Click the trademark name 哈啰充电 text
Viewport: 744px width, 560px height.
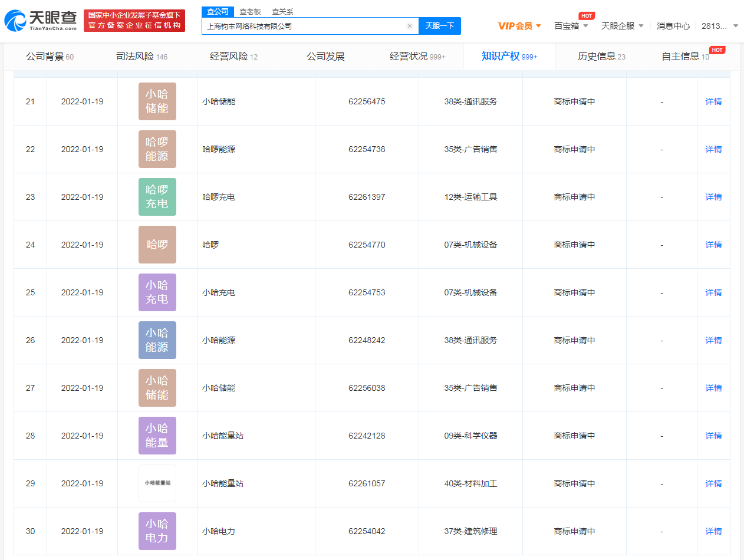click(219, 197)
